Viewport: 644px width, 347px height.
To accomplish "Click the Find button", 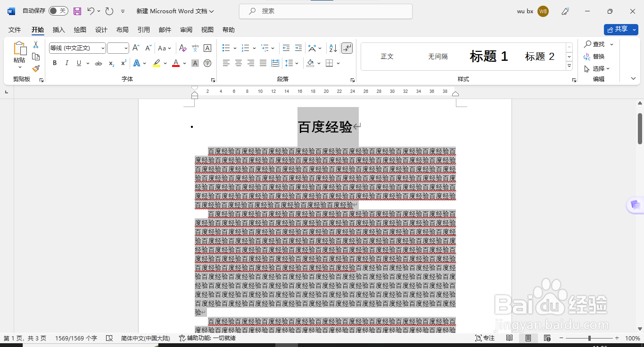I will 595,44.
